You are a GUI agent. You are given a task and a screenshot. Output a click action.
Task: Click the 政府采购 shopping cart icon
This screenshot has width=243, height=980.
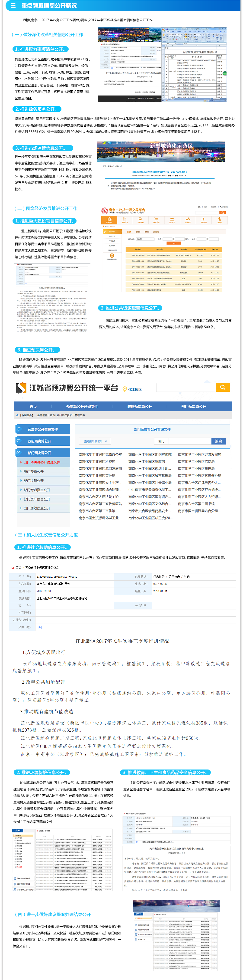pyautogui.click(x=156, y=220)
